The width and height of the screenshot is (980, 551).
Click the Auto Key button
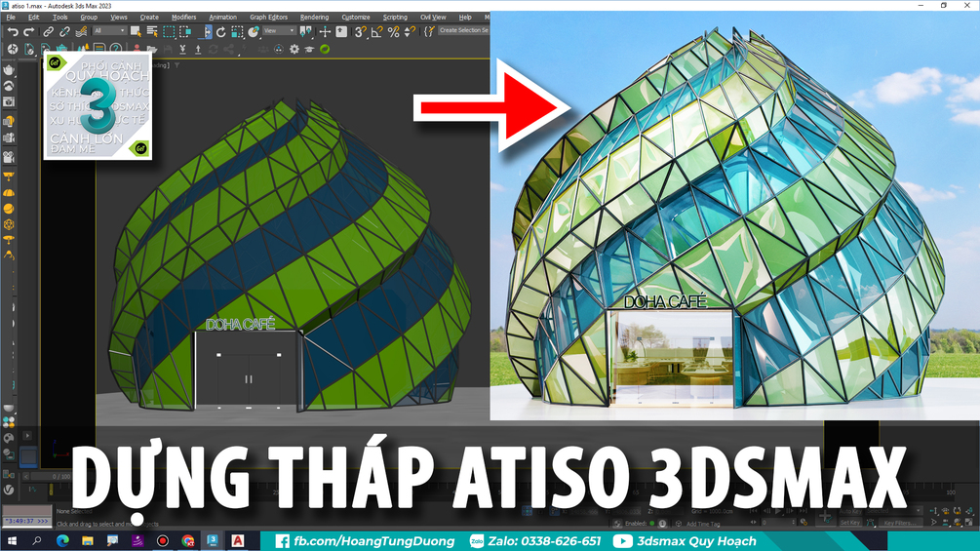pyautogui.click(x=851, y=512)
